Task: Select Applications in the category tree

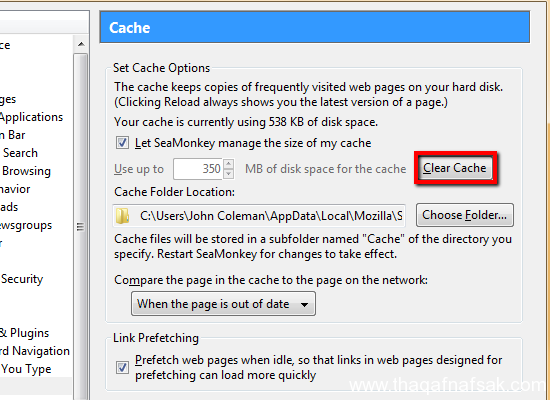Action: (x=31, y=117)
